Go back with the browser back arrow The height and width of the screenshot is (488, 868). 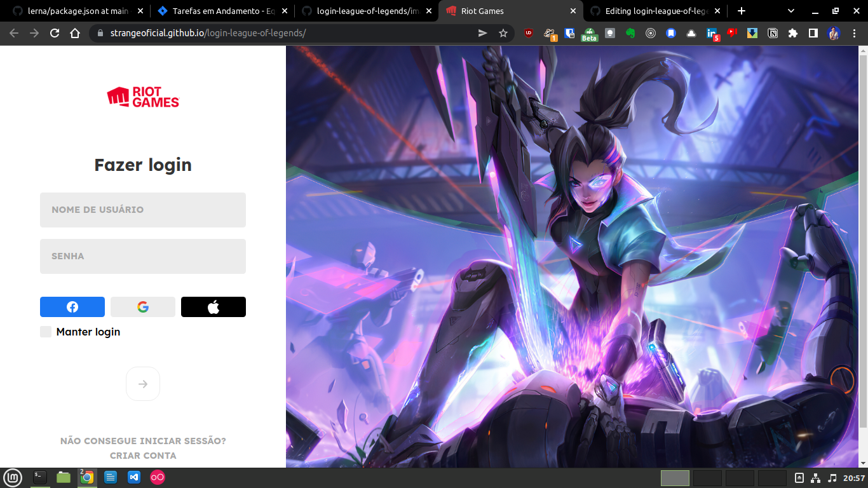(14, 33)
